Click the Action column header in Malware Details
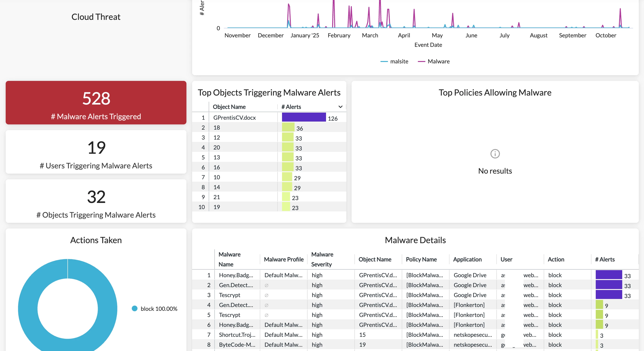 tap(556, 259)
